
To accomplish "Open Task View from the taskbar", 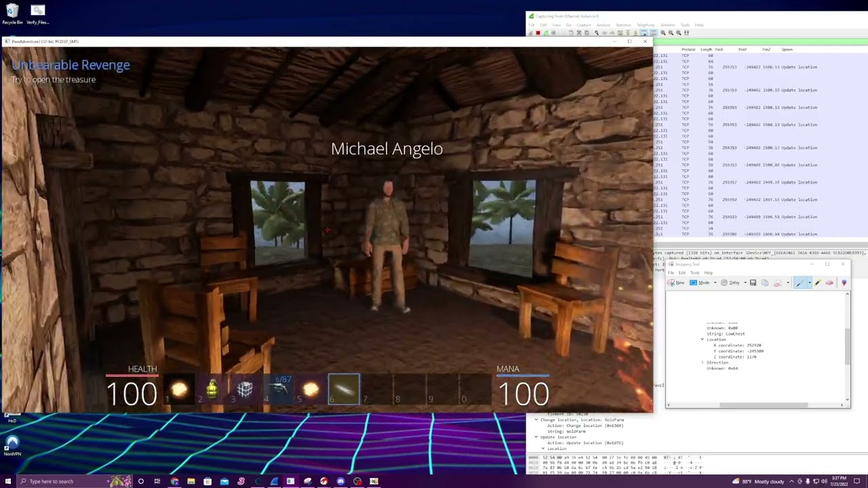I will [157, 481].
